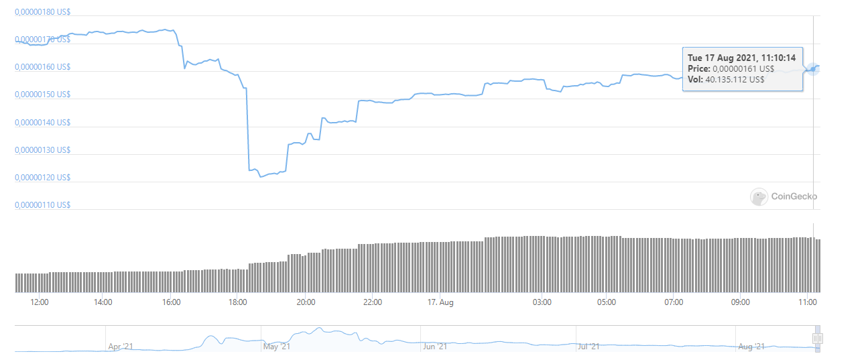Click the '14:00' x-axis time label
The width and height of the screenshot is (868, 364).
point(103,302)
